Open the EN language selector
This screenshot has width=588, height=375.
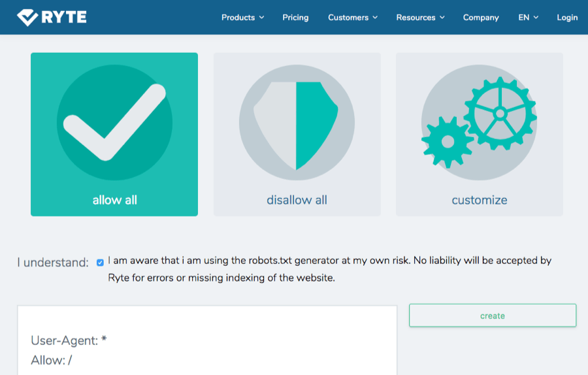[528, 18]
